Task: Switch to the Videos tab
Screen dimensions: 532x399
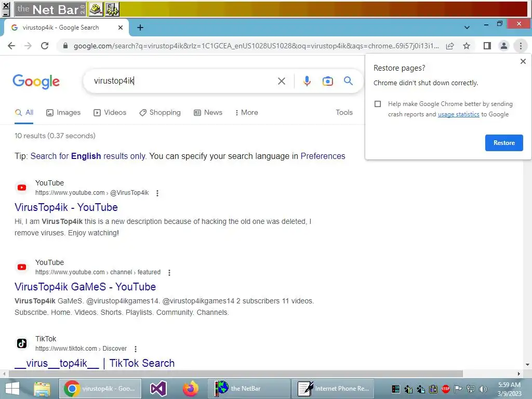Action: [x=110, y=112]
